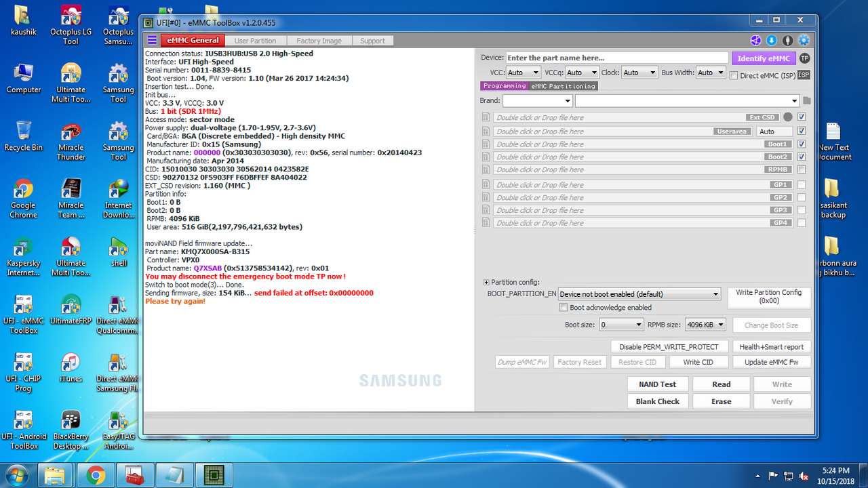Check the GP3 checkbox
The width and height of the screenshot is (868, 488).
tap(802, 210)
